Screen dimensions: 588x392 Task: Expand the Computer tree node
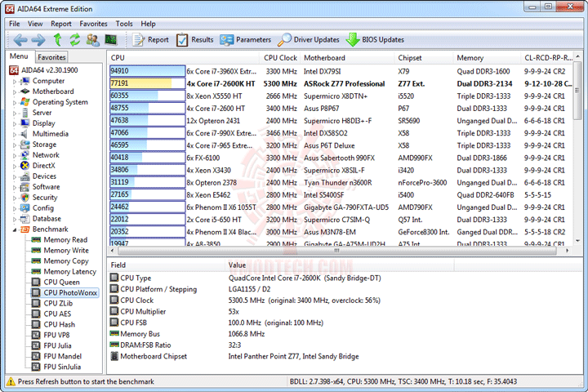(x=15, y=82)
